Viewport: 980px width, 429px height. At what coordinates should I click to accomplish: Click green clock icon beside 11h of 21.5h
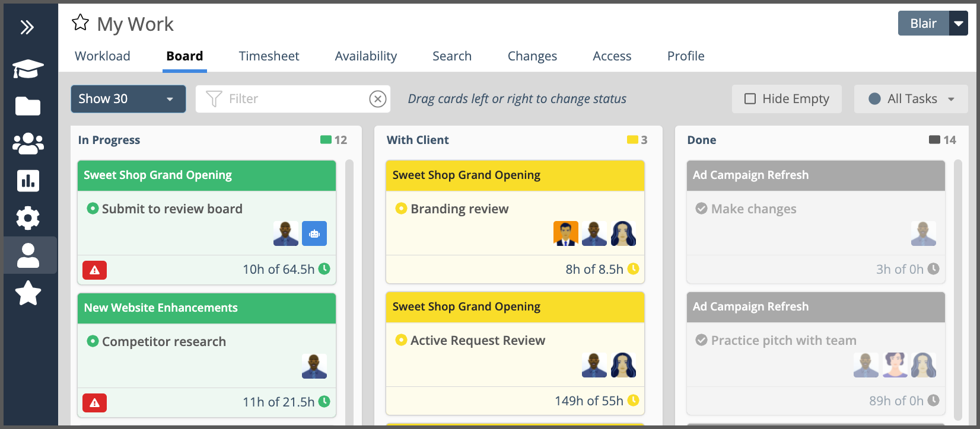click(x=324, y=401)
